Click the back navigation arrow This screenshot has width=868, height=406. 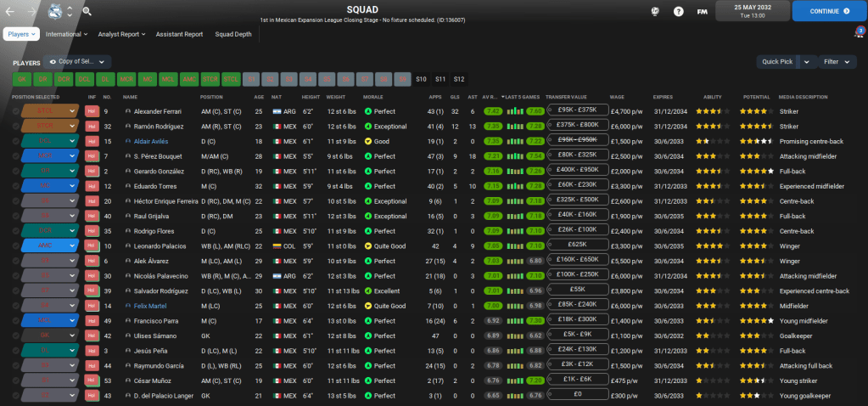click(x=10, y=12)
